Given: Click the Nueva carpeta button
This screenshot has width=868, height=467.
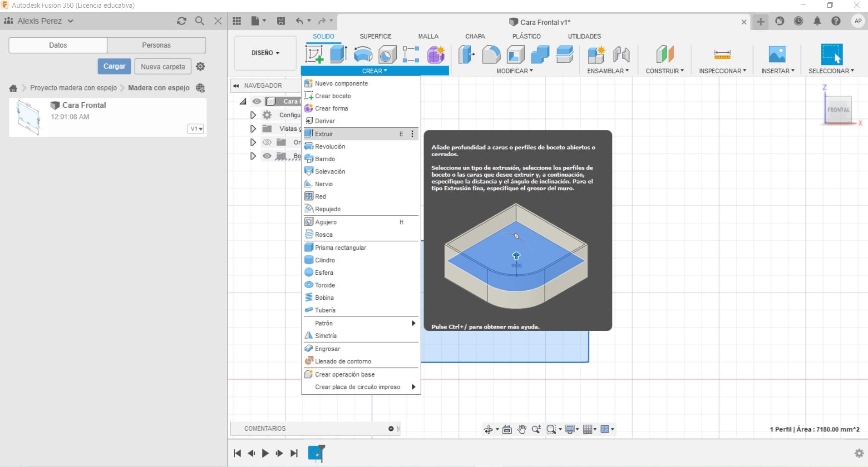Looking at the screenshot, I should pyautogui.click(x=163, y=66).
